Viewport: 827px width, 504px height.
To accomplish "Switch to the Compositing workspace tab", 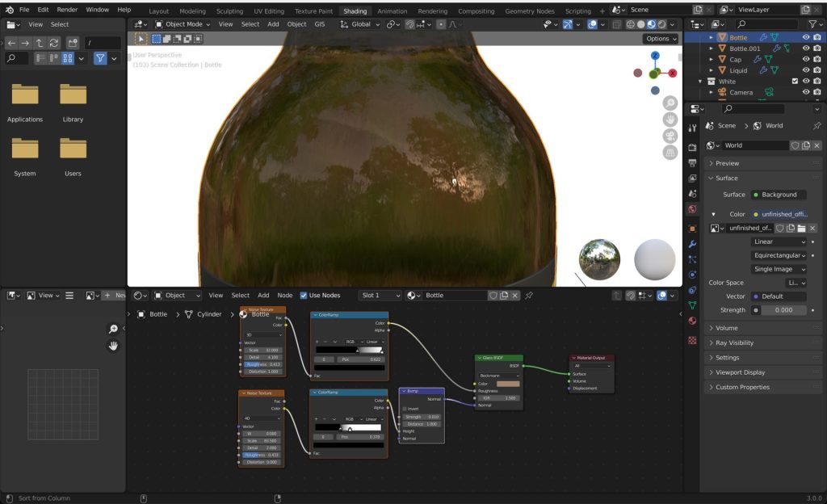I will pos(476,11).
